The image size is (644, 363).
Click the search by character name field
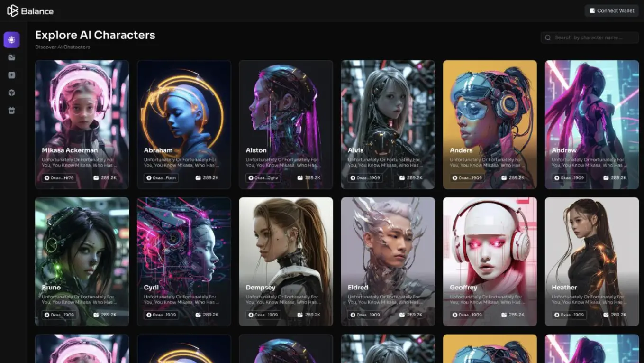tap(589, 37)
